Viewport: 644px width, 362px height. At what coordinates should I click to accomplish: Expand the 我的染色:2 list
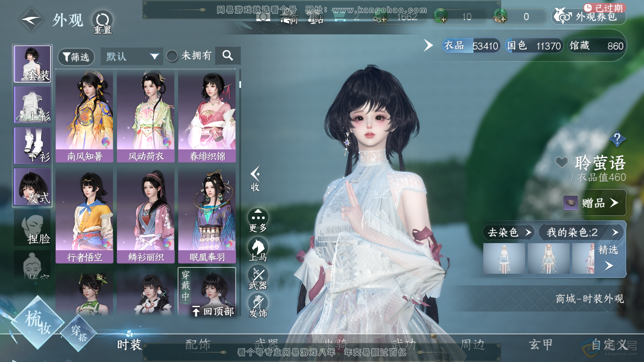click(580, 233)
